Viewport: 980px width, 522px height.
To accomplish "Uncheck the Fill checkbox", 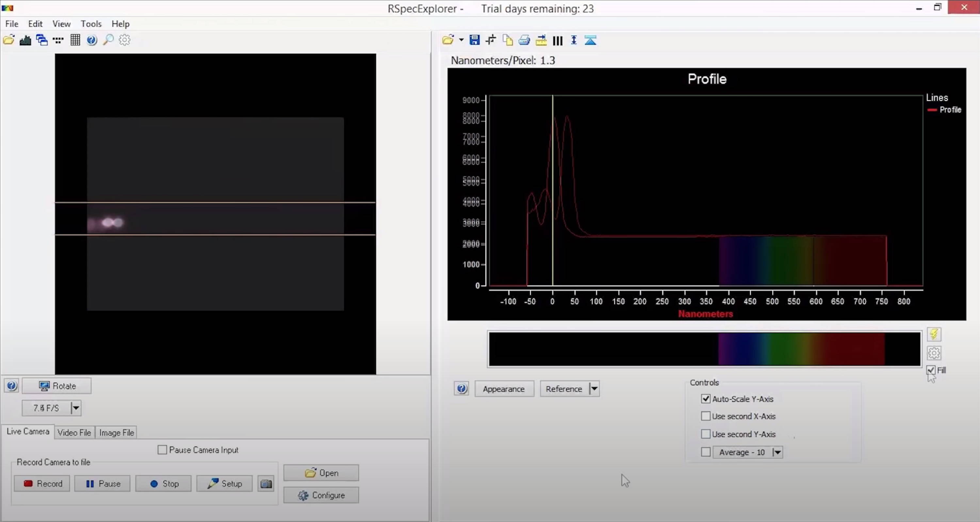I will pyautogui.click(x=931, y=370).
